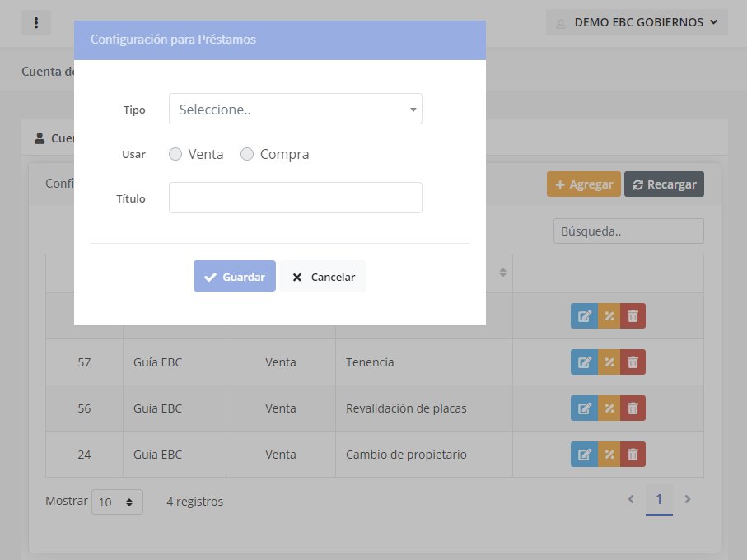Go to next page with right chevron

(x=688, y=499)
